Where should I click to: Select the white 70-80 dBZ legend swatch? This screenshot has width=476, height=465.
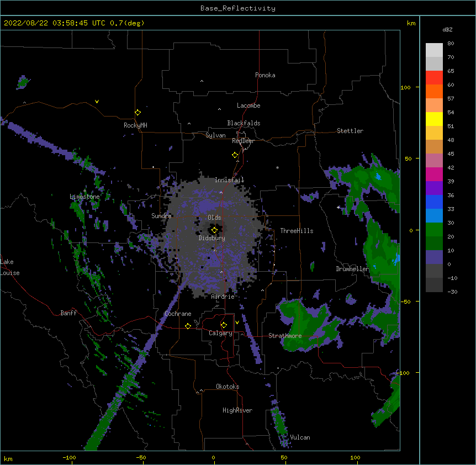[434, 50]
